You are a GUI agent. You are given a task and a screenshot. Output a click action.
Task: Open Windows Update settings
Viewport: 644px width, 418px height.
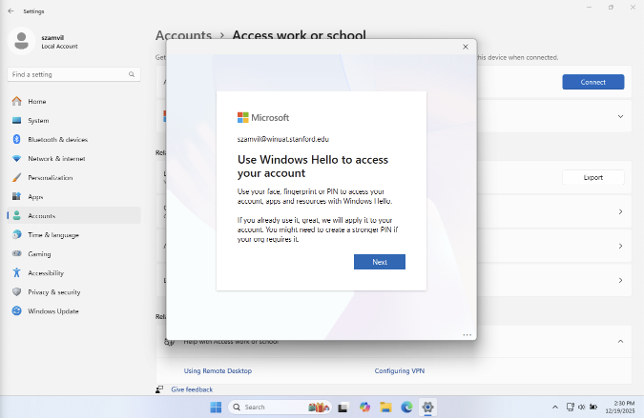click(52, 311)
